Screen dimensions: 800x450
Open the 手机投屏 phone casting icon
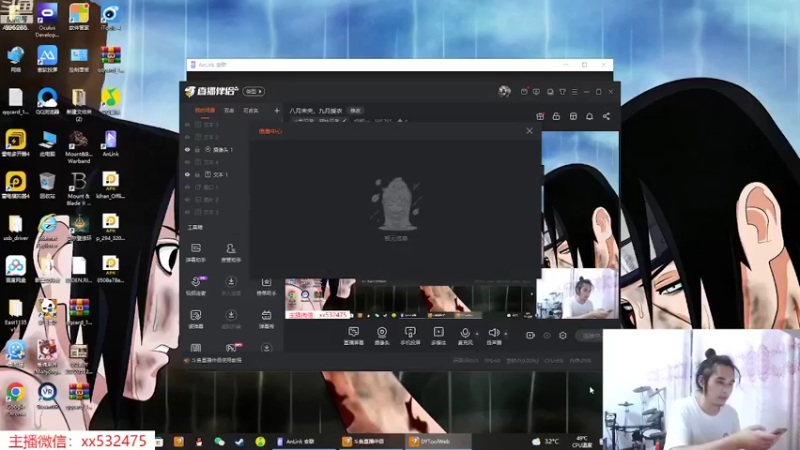click(410, 335)
